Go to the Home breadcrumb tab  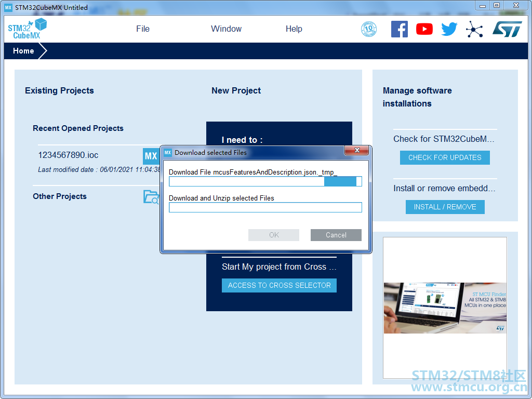[x=23, y=51]
